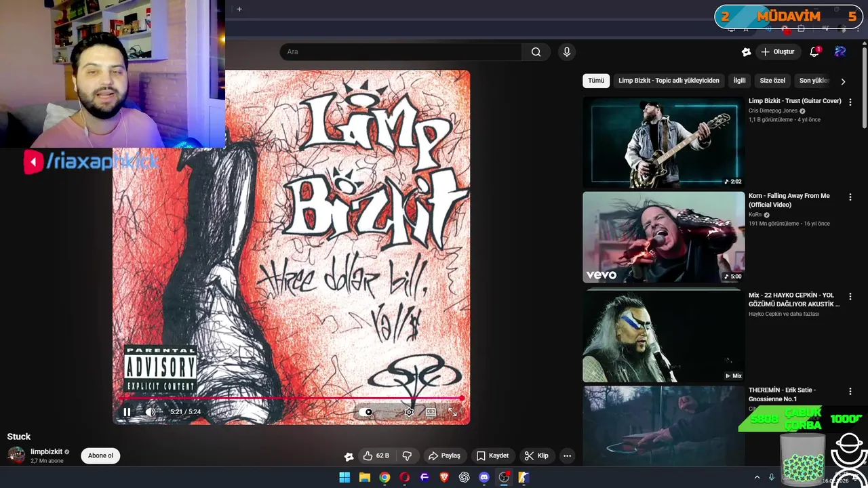Image resolution: width=868 pixels, height=488 pixels.
Task: Open options for Trust Guitar Cover video
Action: (x=850, y=102)
